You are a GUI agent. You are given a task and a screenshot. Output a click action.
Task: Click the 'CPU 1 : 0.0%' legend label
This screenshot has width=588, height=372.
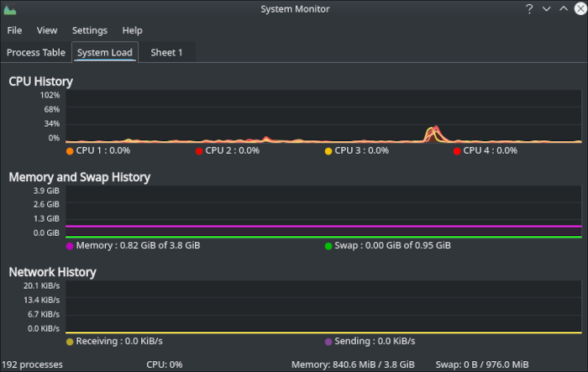pos(103,151)
